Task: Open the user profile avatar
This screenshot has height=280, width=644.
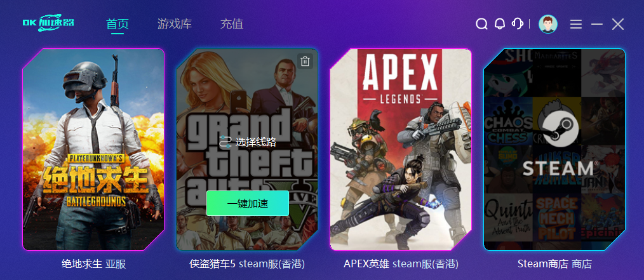Action: (x=547, y=24)
